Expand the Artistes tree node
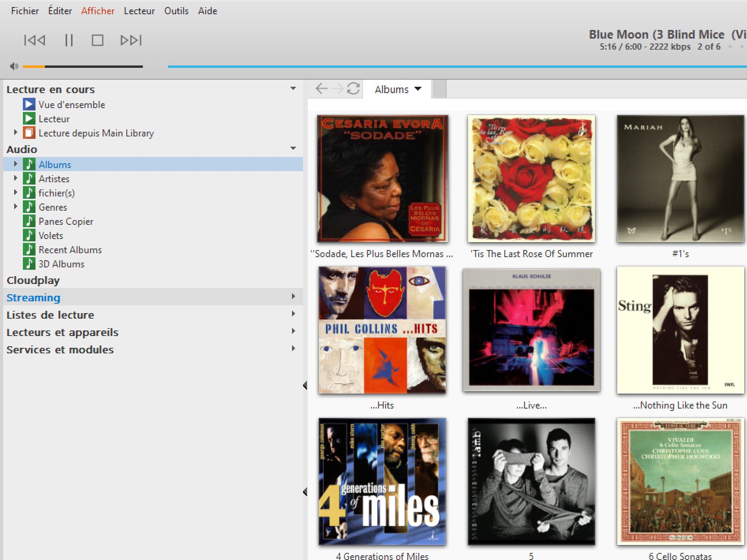This screenshot has width=747, height=560. [15, 178]
